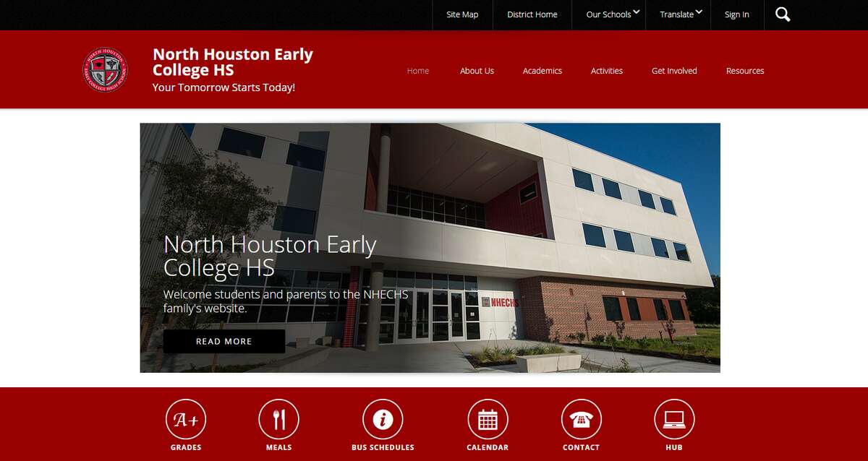Click the school crest logo
The width and height of the screenshot is (868, 461).
pos(106,70)
